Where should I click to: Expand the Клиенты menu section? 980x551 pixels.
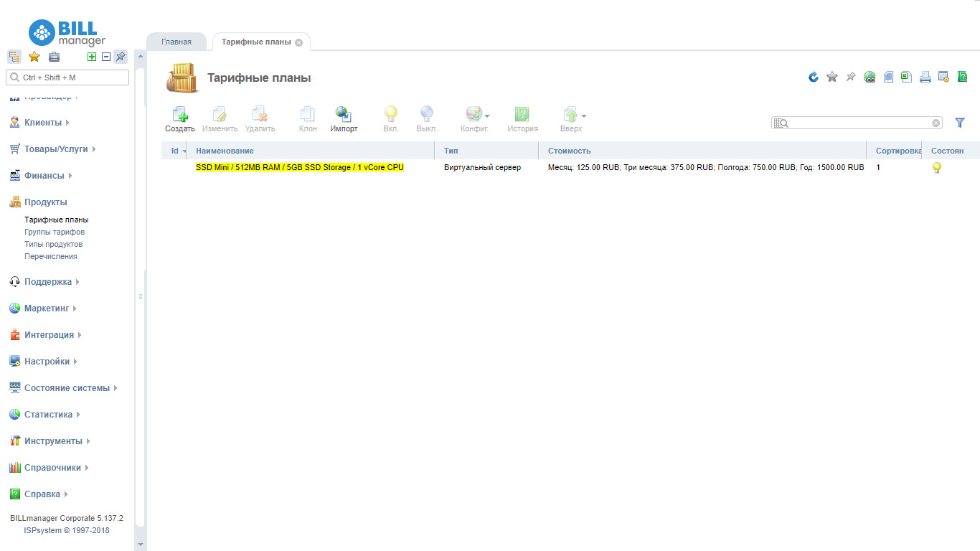tap(44, 123)
